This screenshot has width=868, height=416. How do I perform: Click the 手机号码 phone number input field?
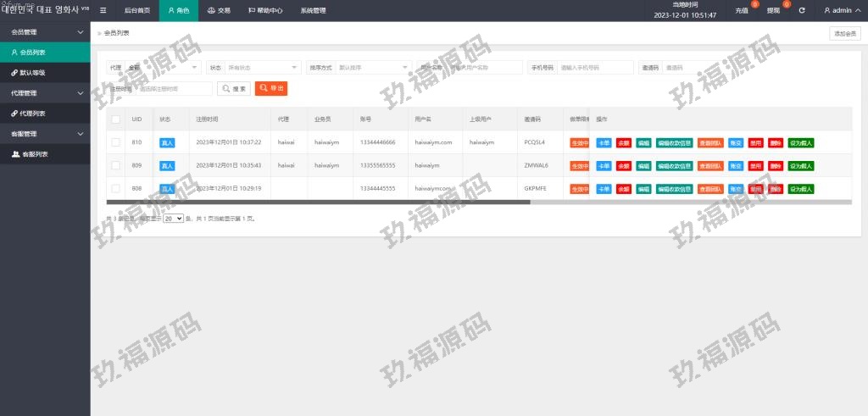[595, 67]
